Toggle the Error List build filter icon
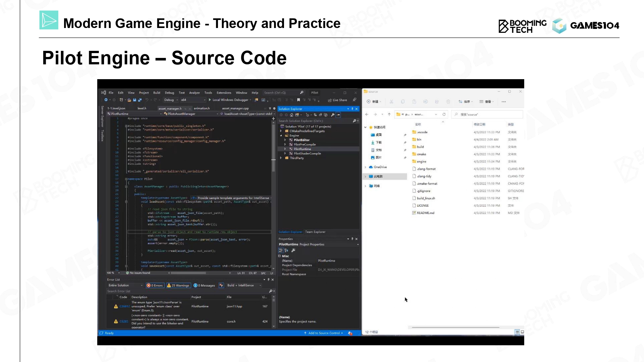Image resolution: width=644 pixels, height=362 pixels. pyautogui.click(x=221, y=285)
